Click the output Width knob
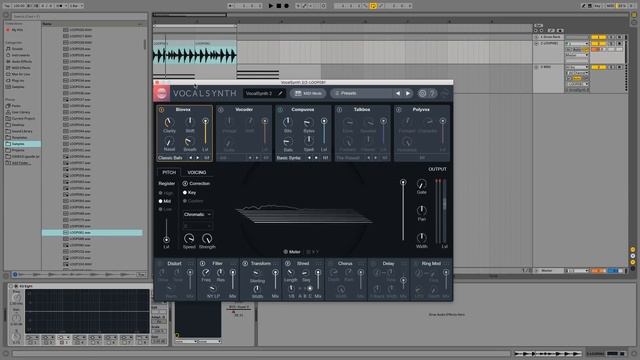 tap(422, 238)
